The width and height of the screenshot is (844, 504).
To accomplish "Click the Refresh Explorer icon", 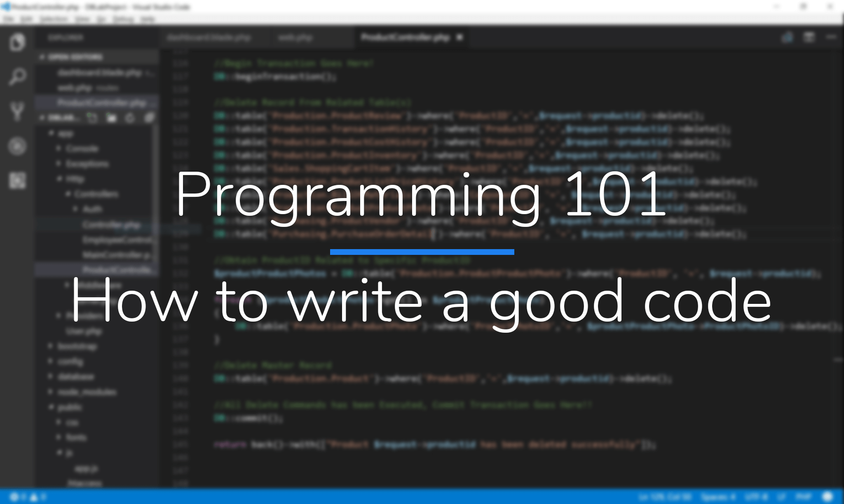I will click(x=130, y=118).
